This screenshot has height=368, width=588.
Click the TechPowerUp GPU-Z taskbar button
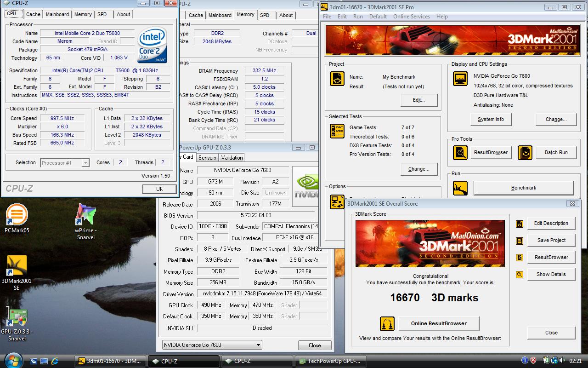pyautogui.click(x=331, y=361)
